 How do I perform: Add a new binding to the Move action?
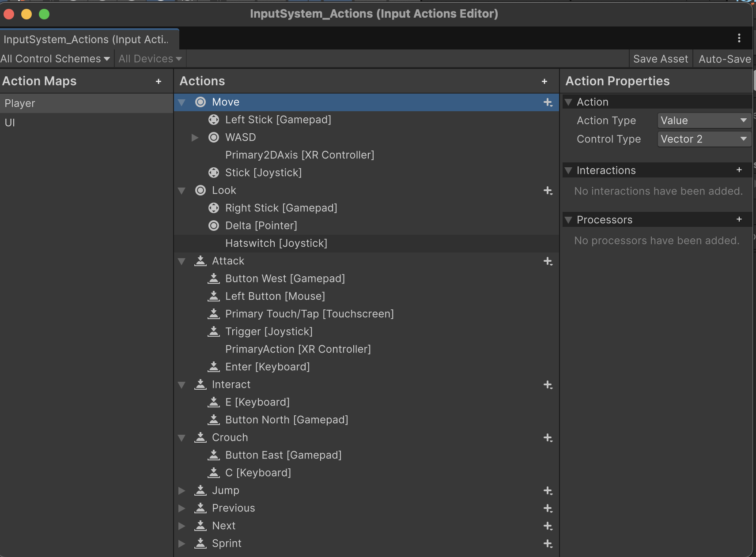point(548,102)
